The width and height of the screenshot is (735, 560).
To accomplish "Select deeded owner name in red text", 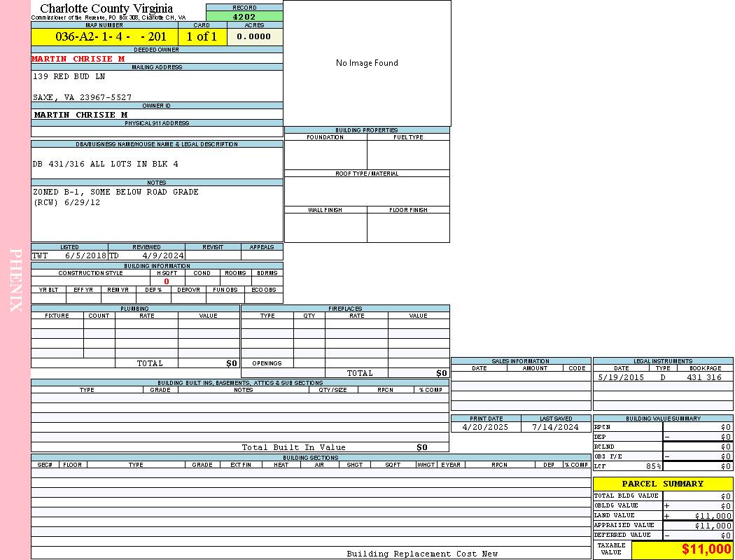I will click(78, 59).
